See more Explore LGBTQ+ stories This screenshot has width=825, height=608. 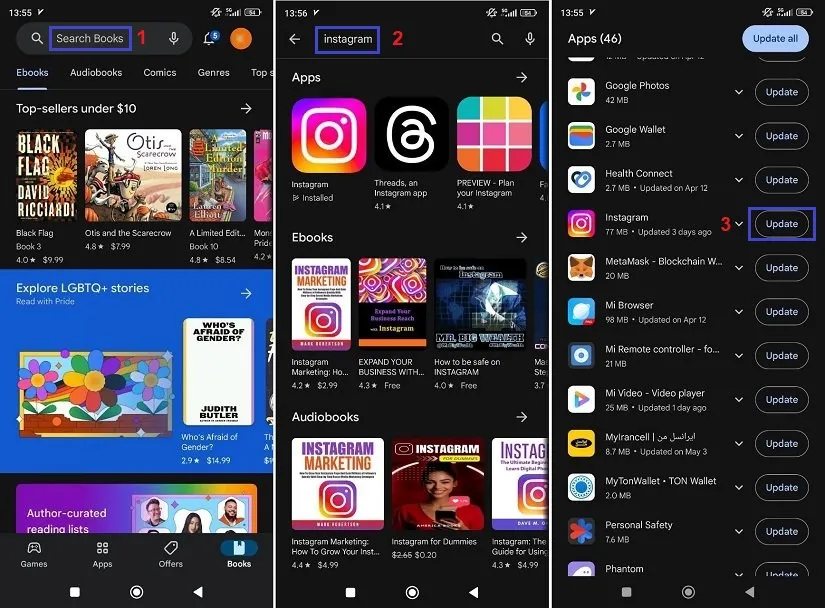pos(246,293)
